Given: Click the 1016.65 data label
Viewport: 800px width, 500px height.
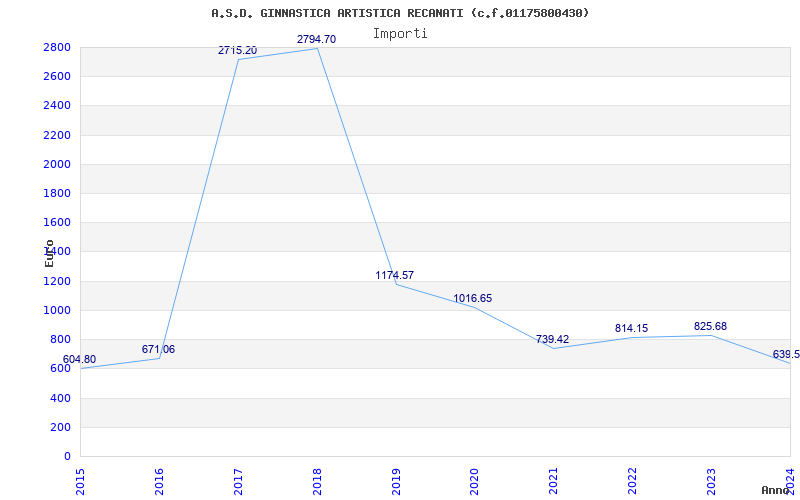Looking at the screenshot, I should click(x=472, y=298).
